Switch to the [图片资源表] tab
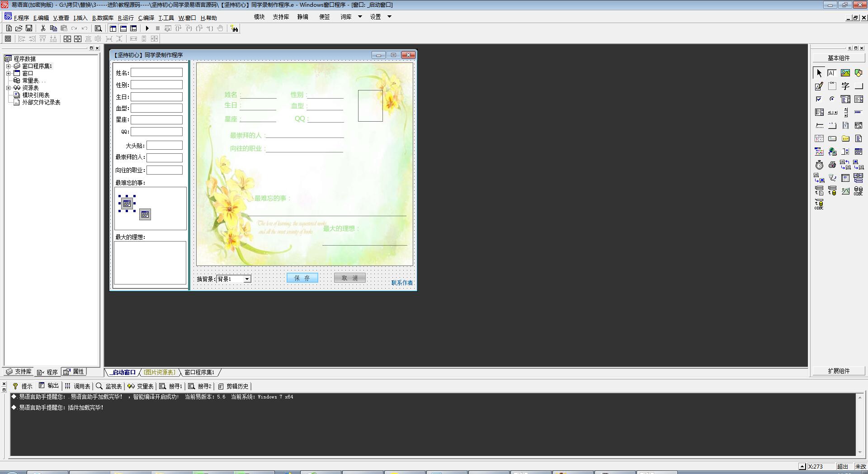Screen dimensions: 868x474 (160, 372)
